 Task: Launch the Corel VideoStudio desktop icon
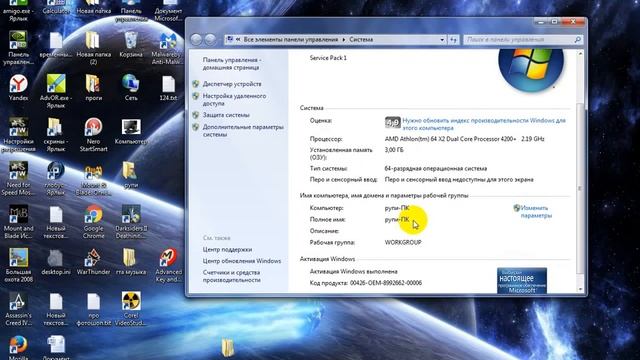coord(131,309)
